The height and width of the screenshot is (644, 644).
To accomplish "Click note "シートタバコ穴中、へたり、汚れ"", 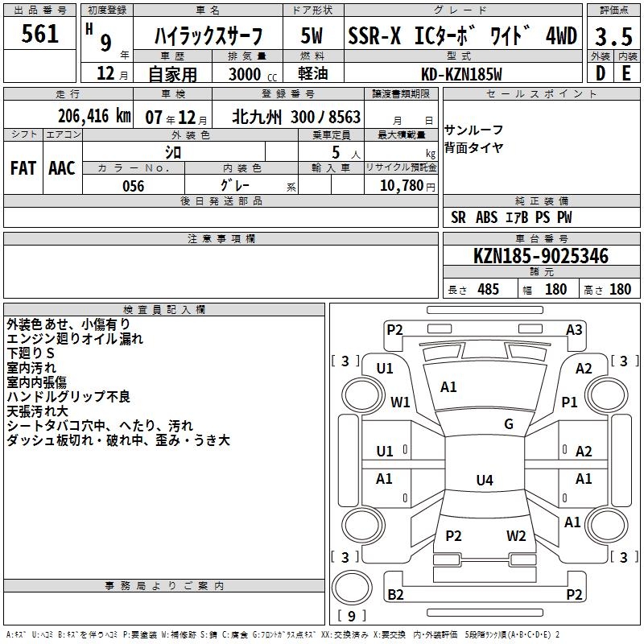I will (x=100, y=426).
